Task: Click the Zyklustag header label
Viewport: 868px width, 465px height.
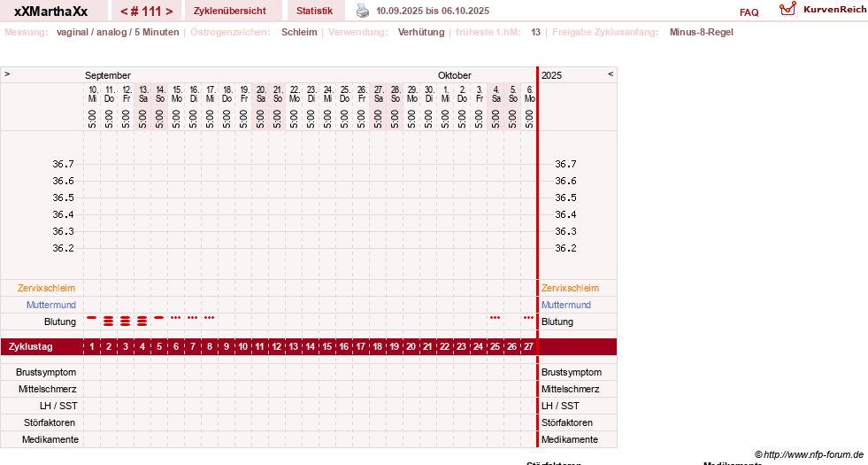Action: [31, 347]
